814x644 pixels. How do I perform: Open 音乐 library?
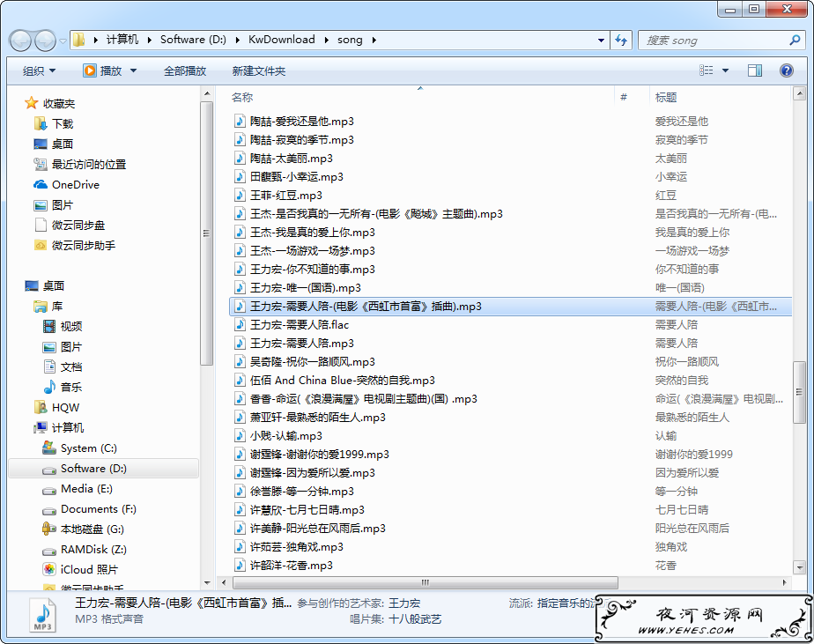point(71,387)
